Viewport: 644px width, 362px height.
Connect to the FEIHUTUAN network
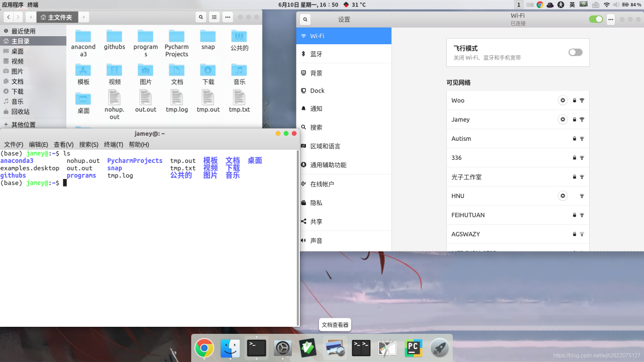(518, 215)
